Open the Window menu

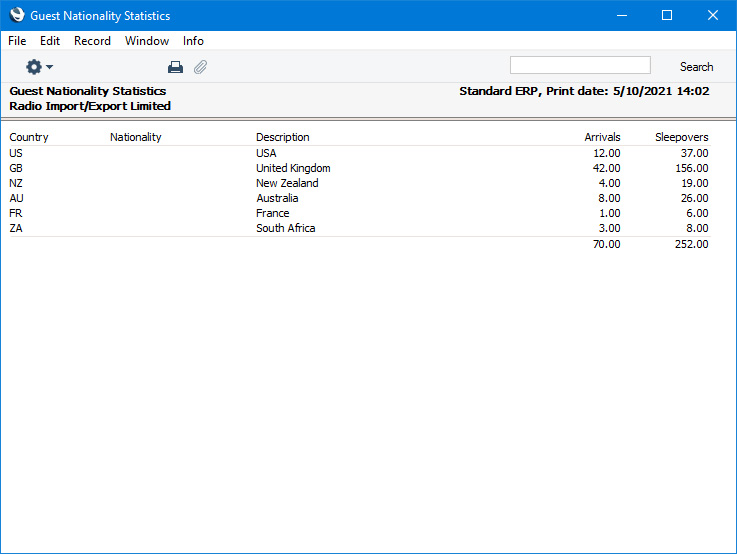point(147,41)
